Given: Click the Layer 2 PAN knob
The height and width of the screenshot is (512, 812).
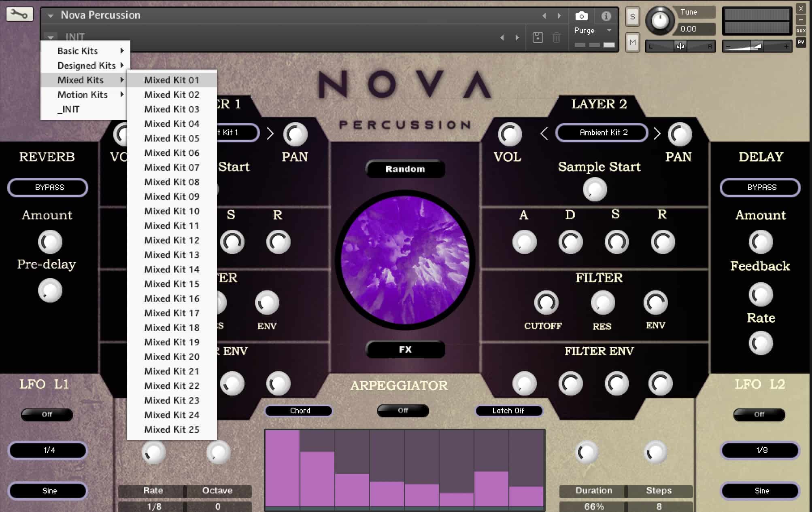Looking at the screenshot, I should pyautogui.click(x=680, y=134).
